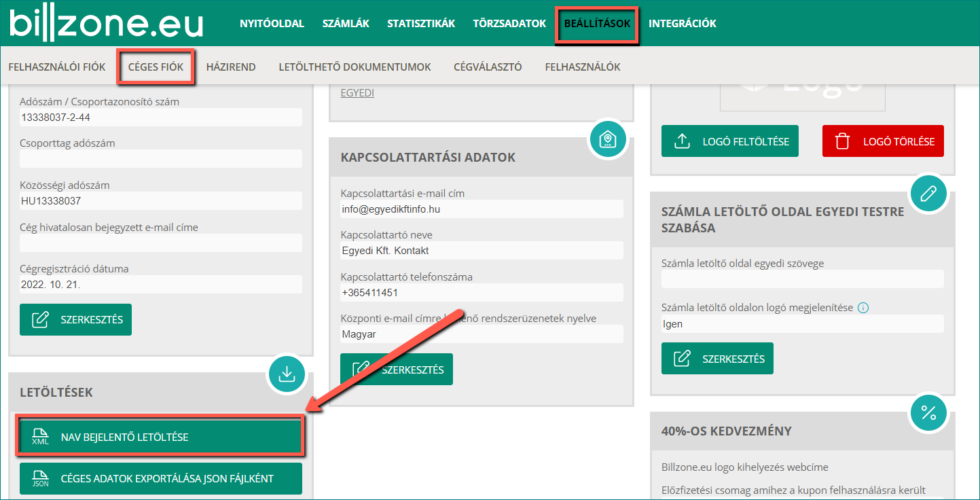Click the Adószám field 13338037-2-44
This screenshot has height=500, width=980.
tap(161, 117)
